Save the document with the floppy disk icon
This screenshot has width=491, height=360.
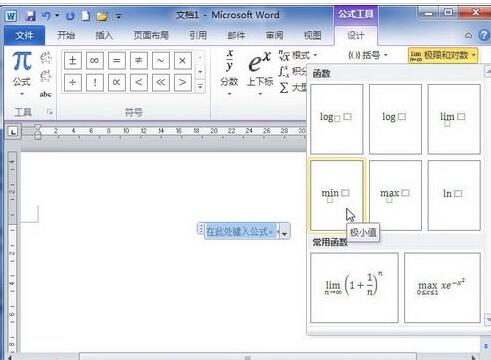point(31,16)
